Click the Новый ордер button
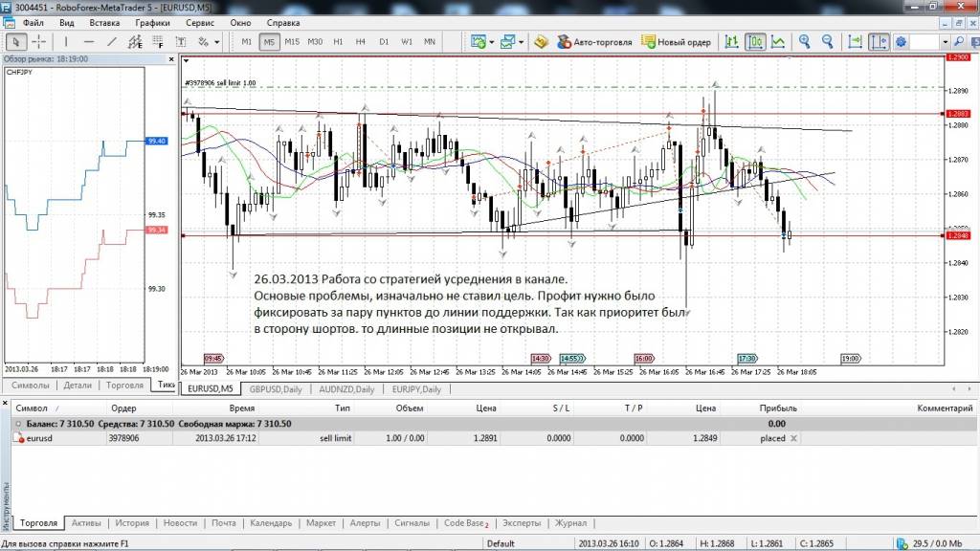Screen dimensions: 980x551 point(677,42)
